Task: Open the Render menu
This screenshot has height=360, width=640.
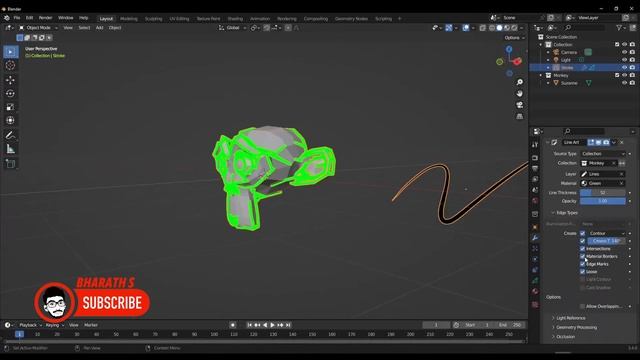Action: tap(45, 18)
